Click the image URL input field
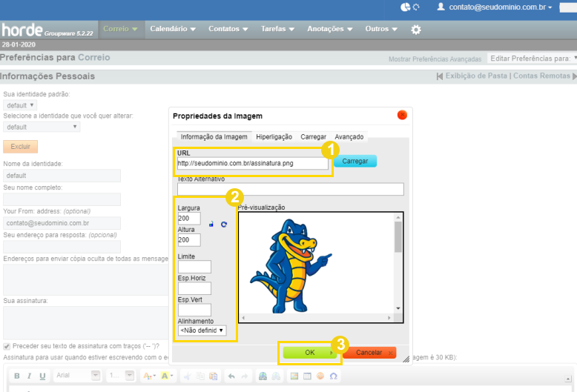 (x=252, y=163)
